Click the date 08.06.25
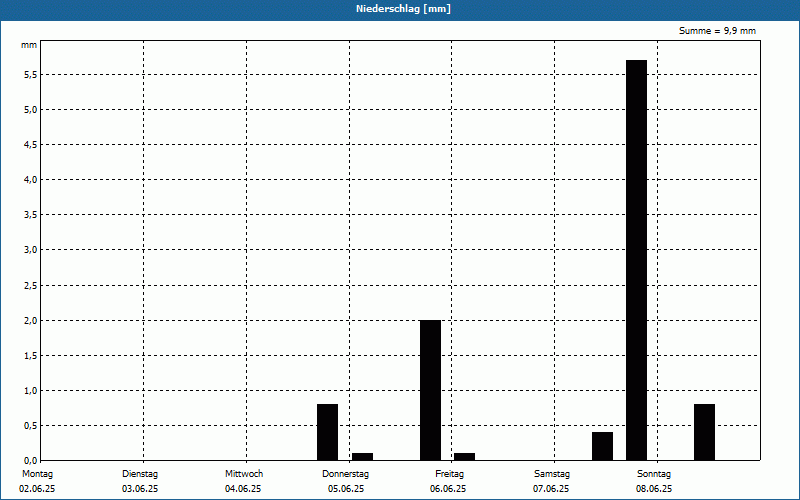800x500 pixels. (x=654, y=489)
